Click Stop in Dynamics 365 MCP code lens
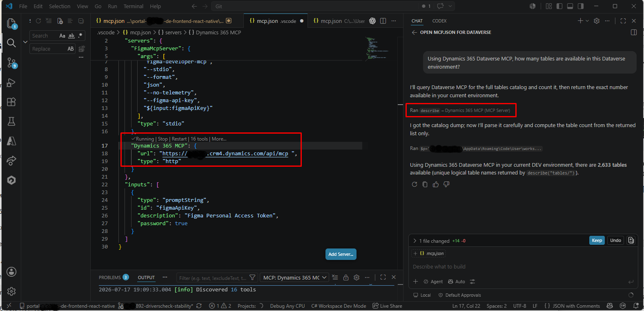Viewport: 644px width, 311px height. [x=163, y=139]
